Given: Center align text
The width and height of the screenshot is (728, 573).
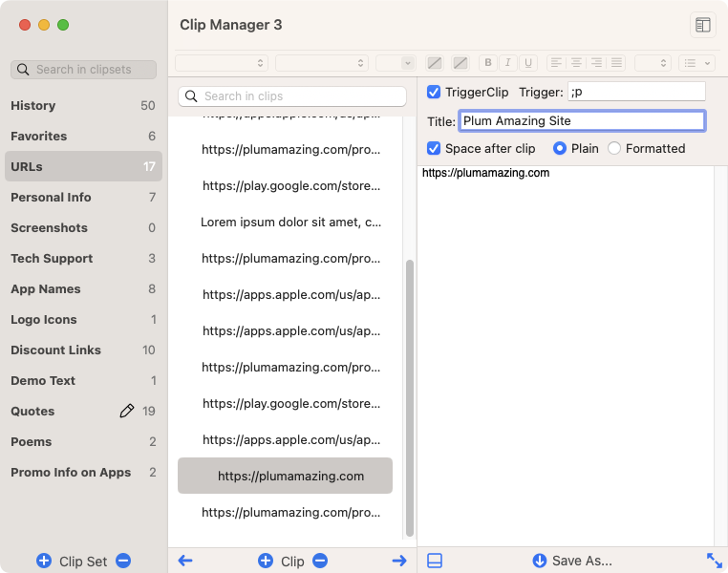Looking at the screenshot, I should 576,63.
